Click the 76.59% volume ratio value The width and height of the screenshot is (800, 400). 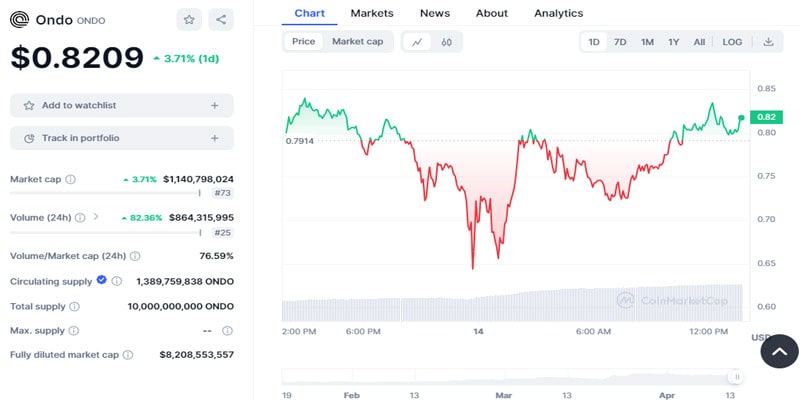click(216, 256)
